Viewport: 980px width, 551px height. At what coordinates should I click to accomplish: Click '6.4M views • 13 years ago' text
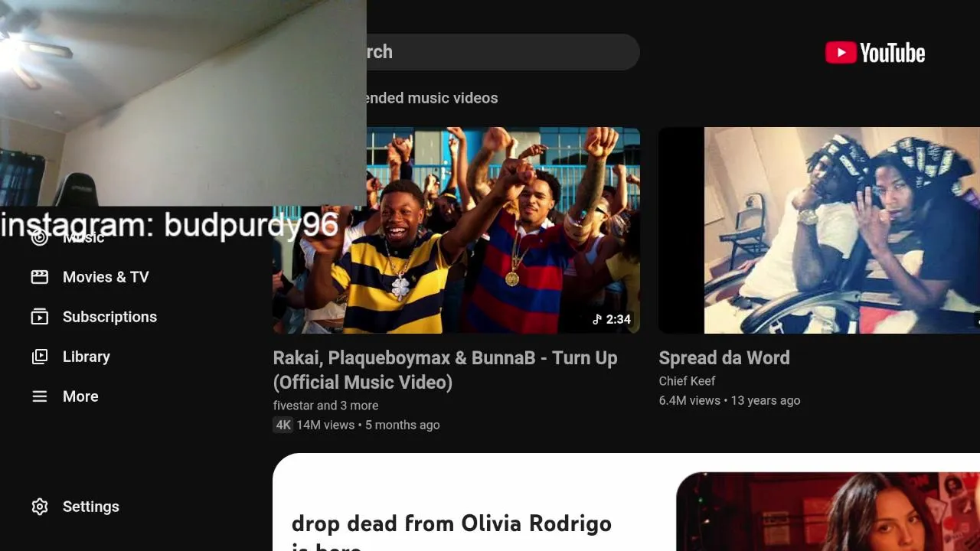pos(730,400)
